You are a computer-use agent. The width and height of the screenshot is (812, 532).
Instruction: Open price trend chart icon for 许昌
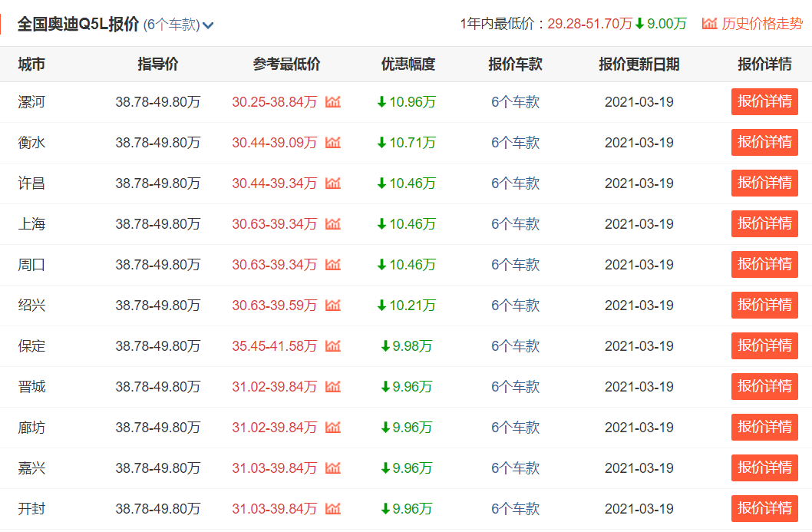tap(333, 183)
